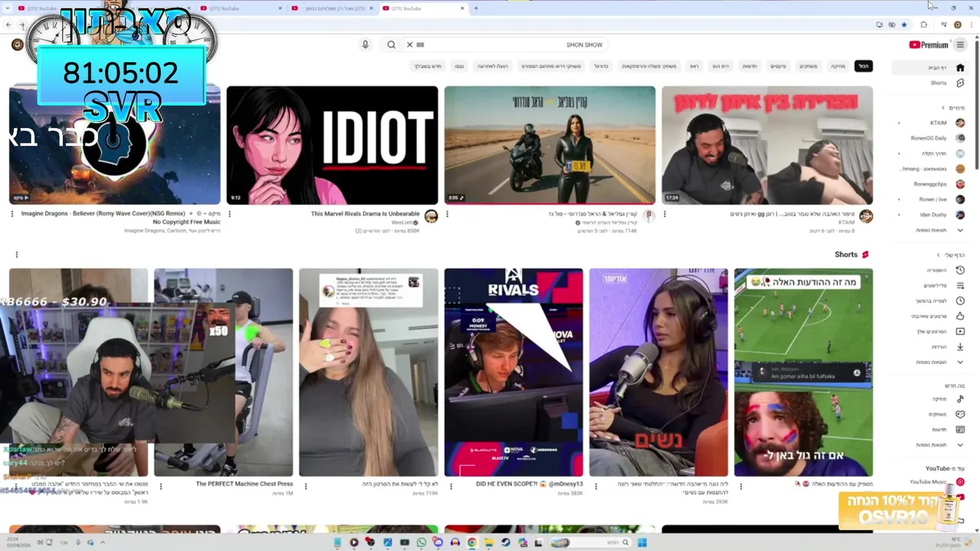
Task: Clear the search box with X
Action: 410,45
